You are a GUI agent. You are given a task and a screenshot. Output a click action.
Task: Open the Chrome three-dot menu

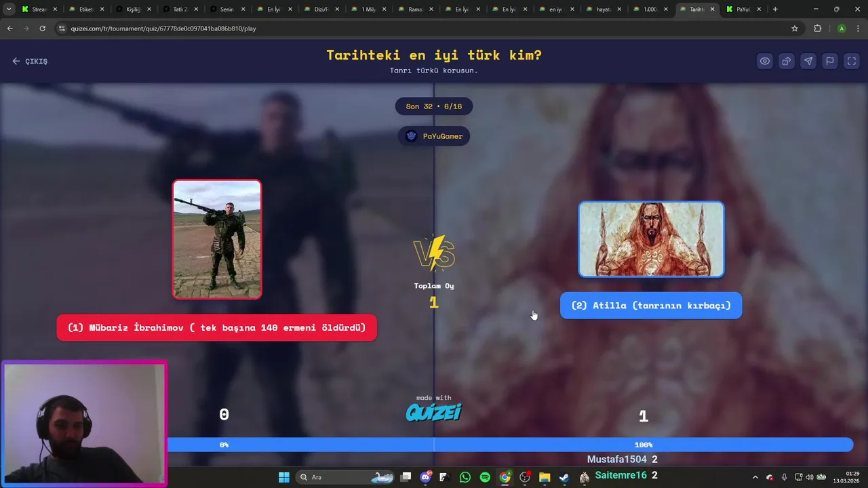[859, 28]
